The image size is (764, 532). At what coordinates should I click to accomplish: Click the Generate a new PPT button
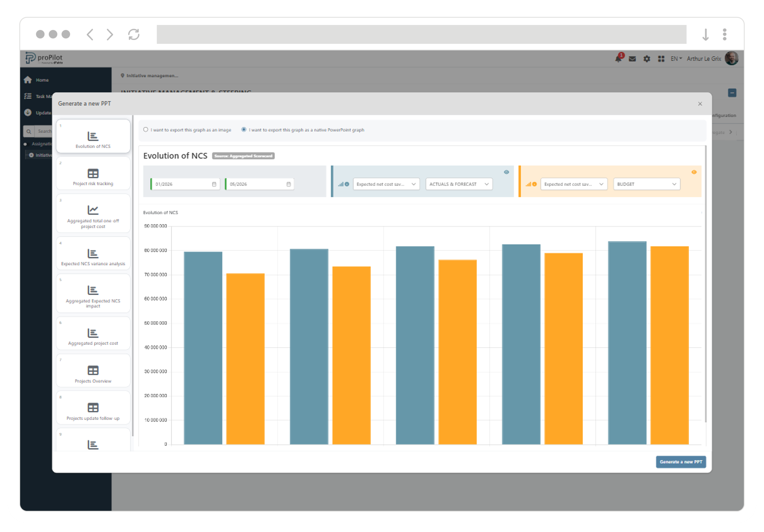681,462
